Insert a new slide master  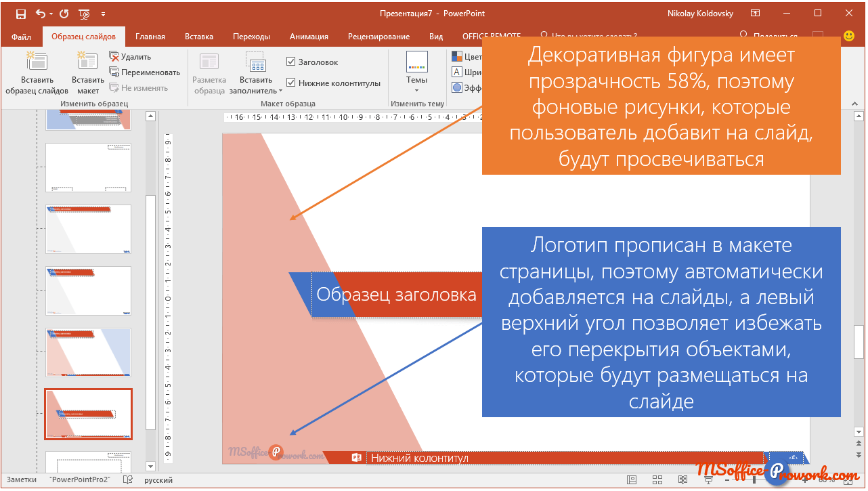[37, 73]
